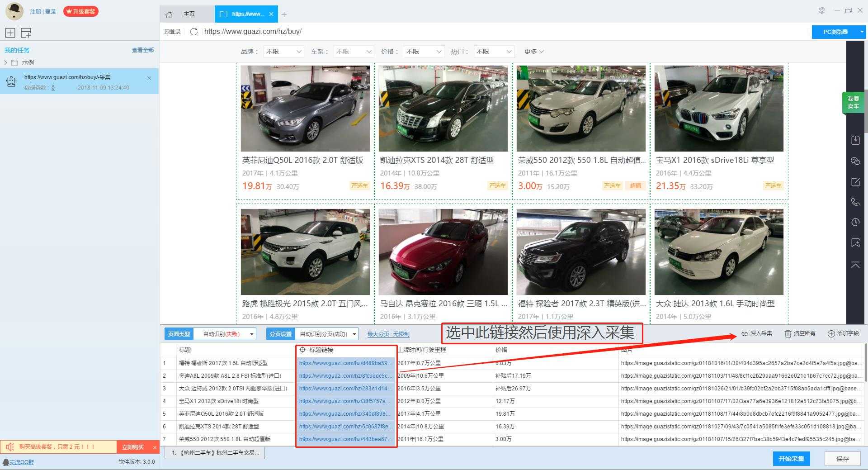Image resolution: width=868 pixels, height=470 pixels.
Task: Click the speaker icon in promo banner
Action: click(10, 447)
